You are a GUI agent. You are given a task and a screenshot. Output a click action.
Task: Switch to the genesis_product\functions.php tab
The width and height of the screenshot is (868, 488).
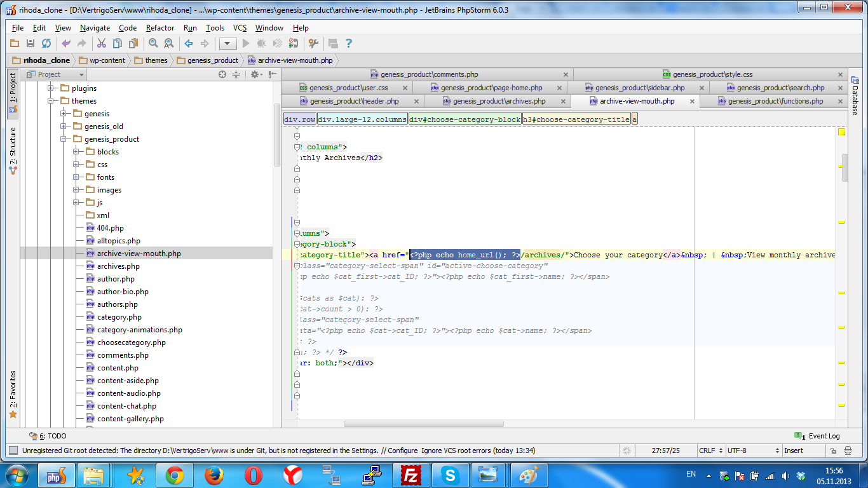(775, 101)
